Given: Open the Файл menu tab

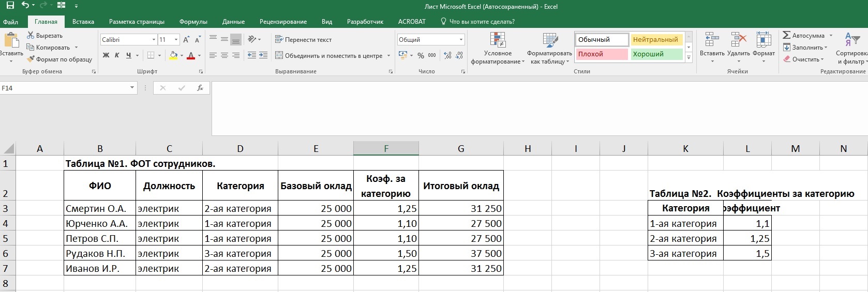Looking at the screenshot, I should point(10,22).
